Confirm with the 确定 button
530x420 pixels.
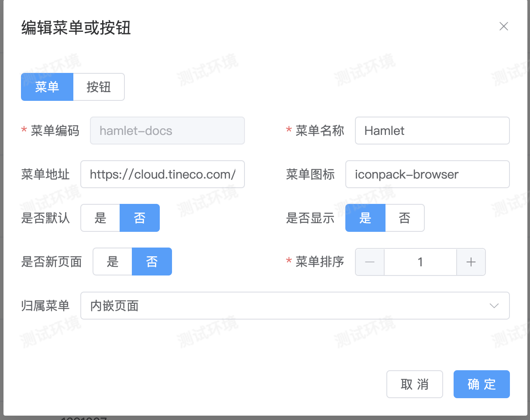[482, 384]
